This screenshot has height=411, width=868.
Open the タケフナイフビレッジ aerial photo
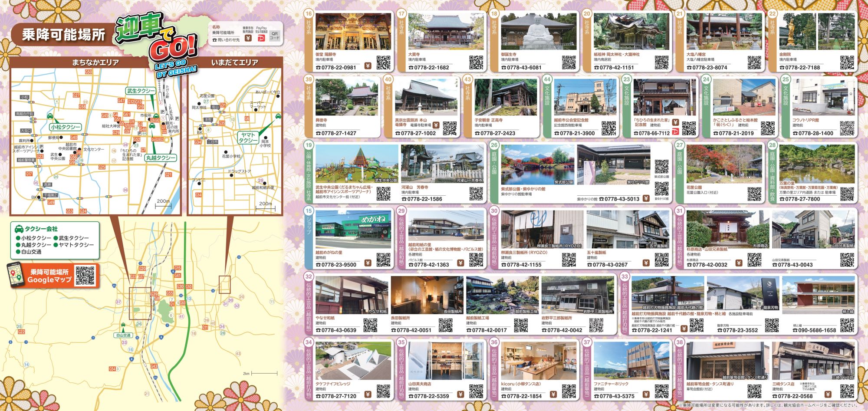(x=353, y=361)
